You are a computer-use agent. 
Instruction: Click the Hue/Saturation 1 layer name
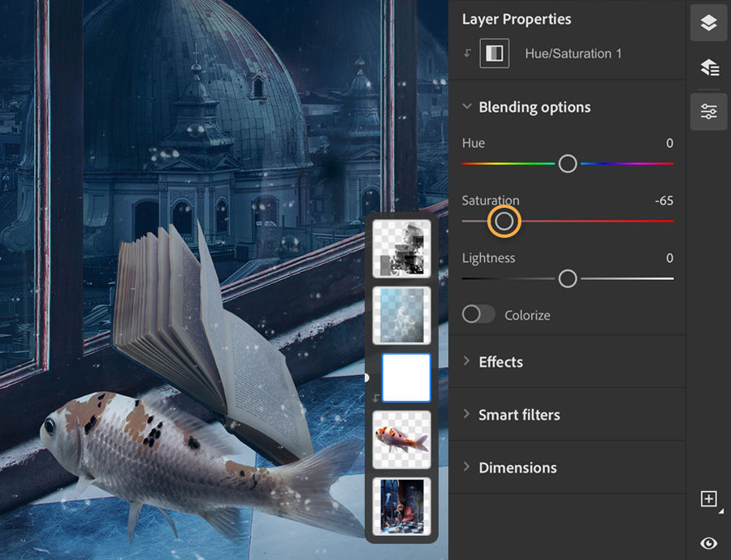[x=573, y=54]
